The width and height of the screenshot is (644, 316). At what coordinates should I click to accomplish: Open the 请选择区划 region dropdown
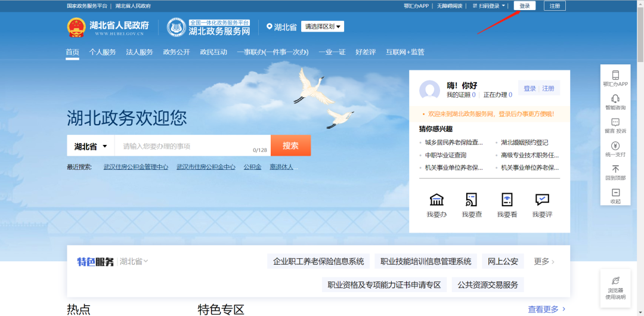(323, 27)
